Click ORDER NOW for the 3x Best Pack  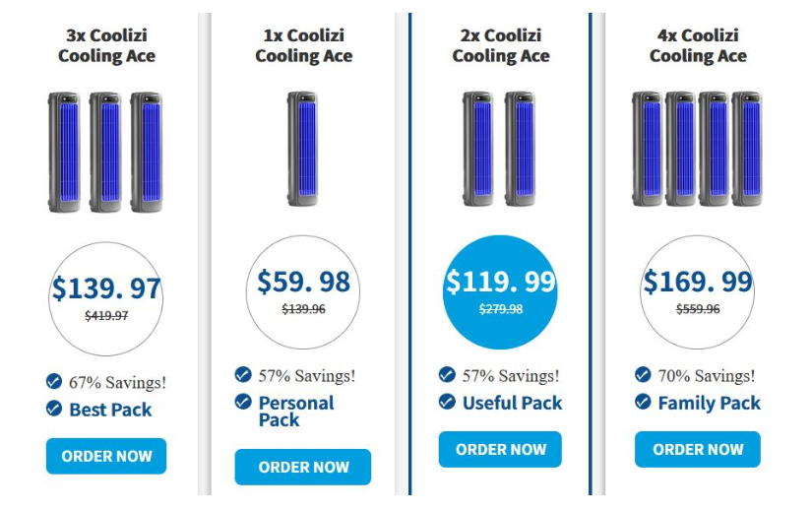point(106,456)
